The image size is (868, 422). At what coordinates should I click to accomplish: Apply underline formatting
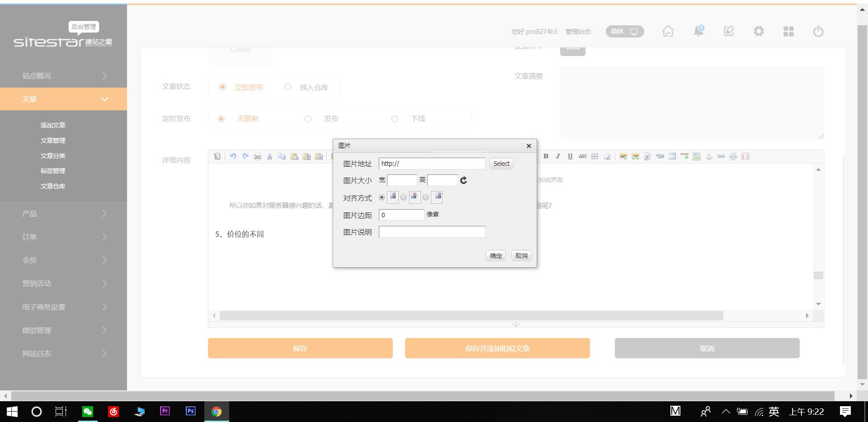570,156
